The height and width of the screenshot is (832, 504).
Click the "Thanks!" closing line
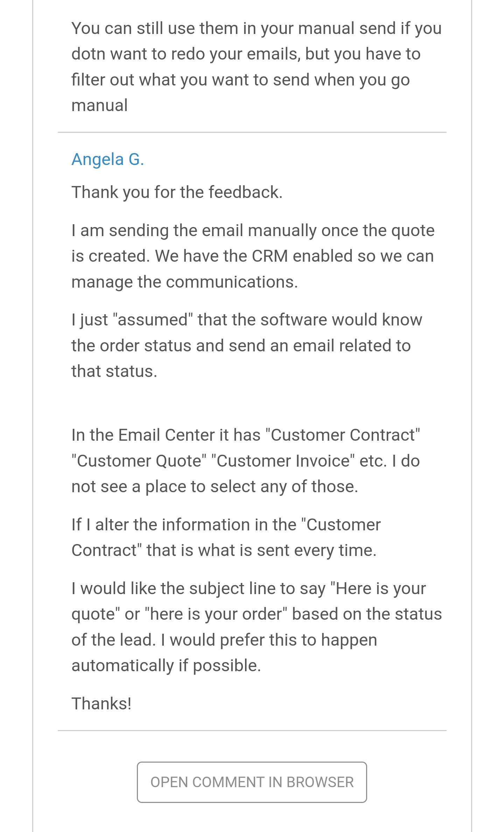(101, 703)
